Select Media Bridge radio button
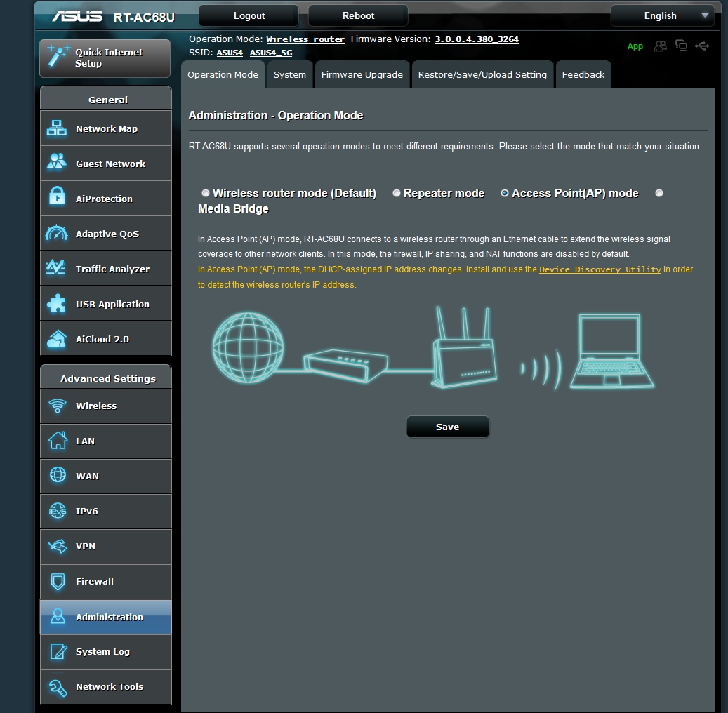Image resolution: width=728 pixels, height=713 pixels. tap(658, 193)
